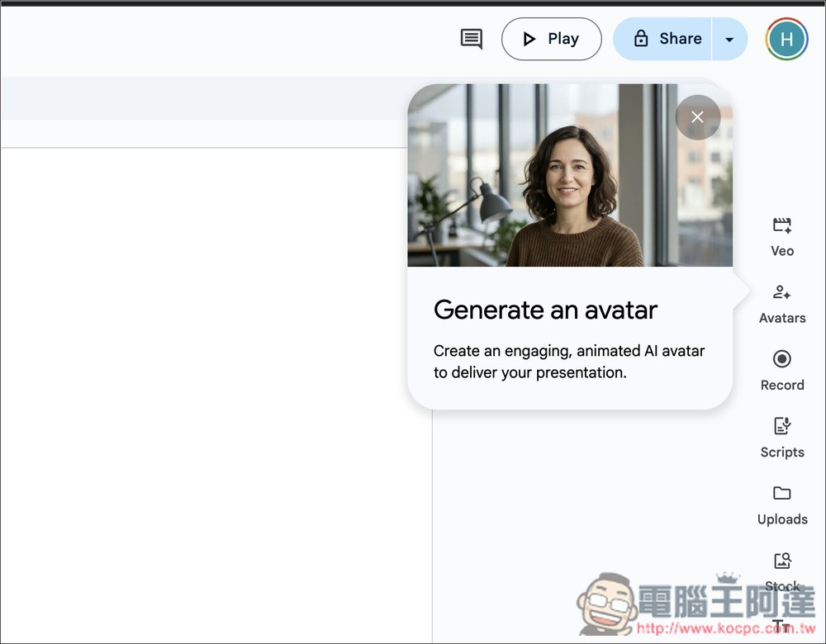This screenshot has width=826, height=644.
Task: Open the Uploads folder panel
Action: pyautogui.click(x=782, y=505)
